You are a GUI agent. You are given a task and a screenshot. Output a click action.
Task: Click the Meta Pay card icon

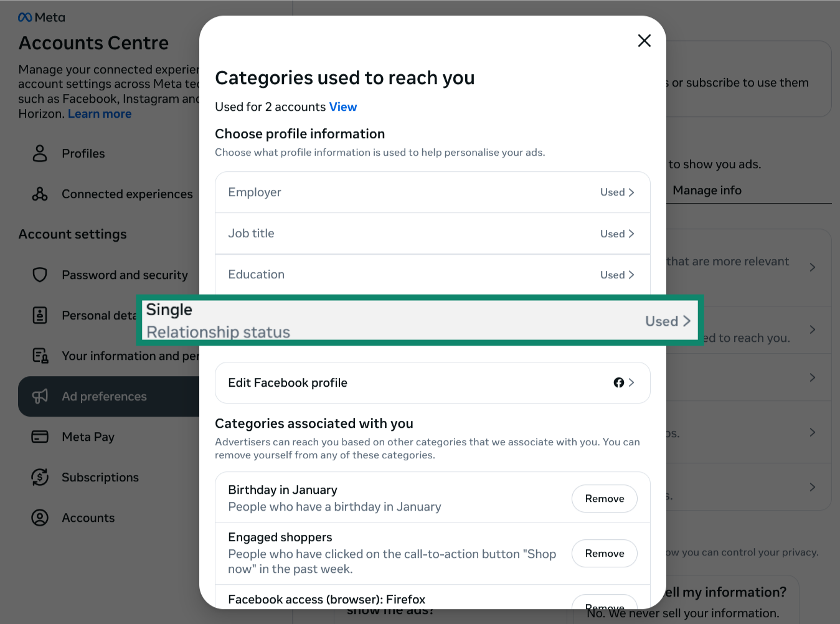(x=40, y=437)
